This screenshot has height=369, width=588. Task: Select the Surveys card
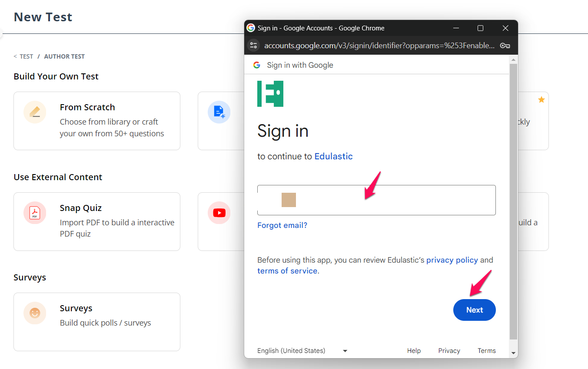(97, 322)
